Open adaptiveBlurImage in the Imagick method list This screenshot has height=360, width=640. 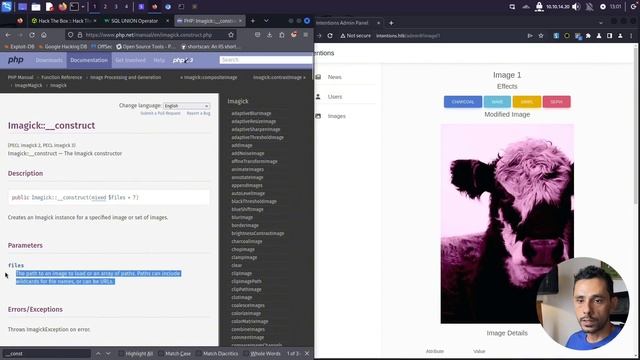tap(251, 113)
